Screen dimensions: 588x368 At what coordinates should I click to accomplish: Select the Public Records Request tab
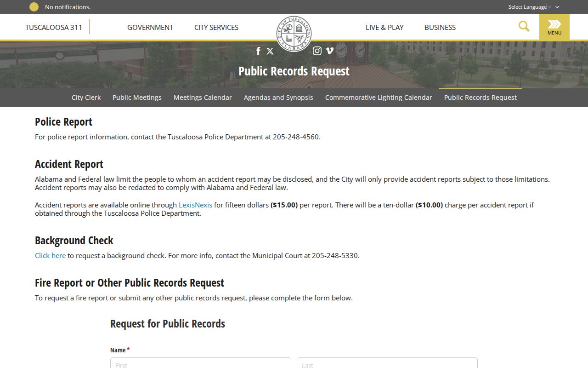(481, 98)
